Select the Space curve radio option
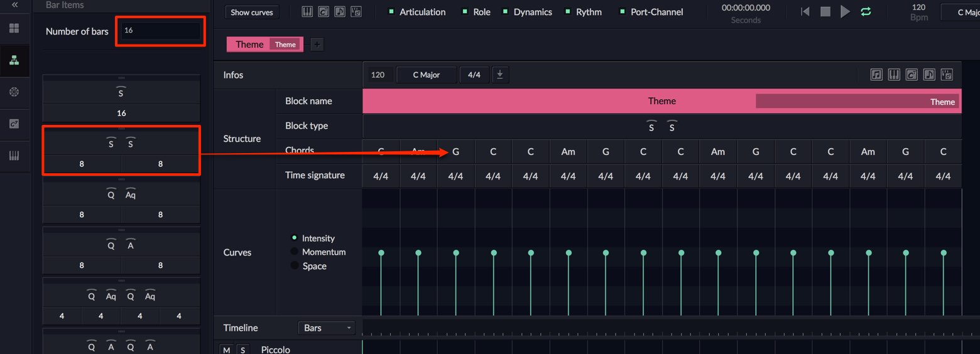This screenshot has height=354, width=980. (x=308, y=266)
